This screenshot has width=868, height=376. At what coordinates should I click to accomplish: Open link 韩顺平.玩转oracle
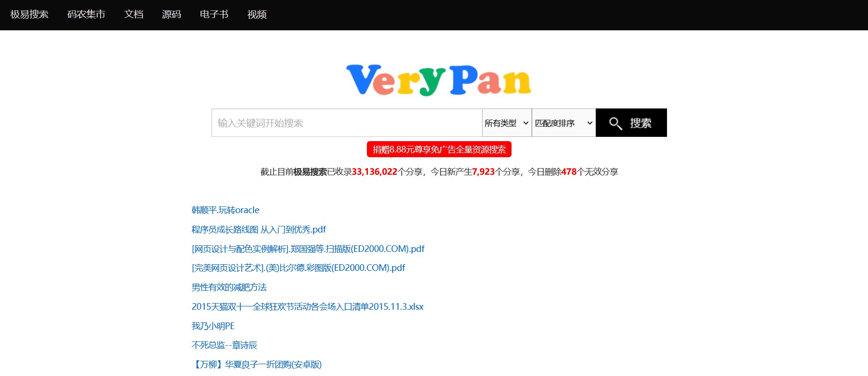coord(226,210)
